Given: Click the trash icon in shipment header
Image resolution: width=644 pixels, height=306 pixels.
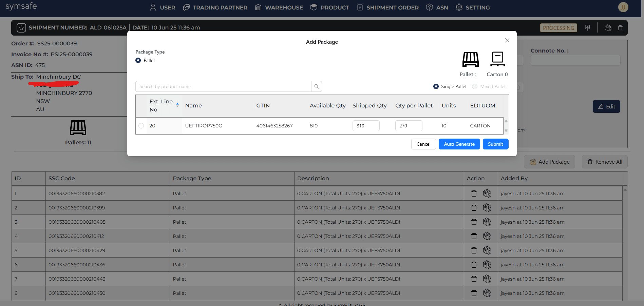Looking at the screenshot, I should coord(620,28).
